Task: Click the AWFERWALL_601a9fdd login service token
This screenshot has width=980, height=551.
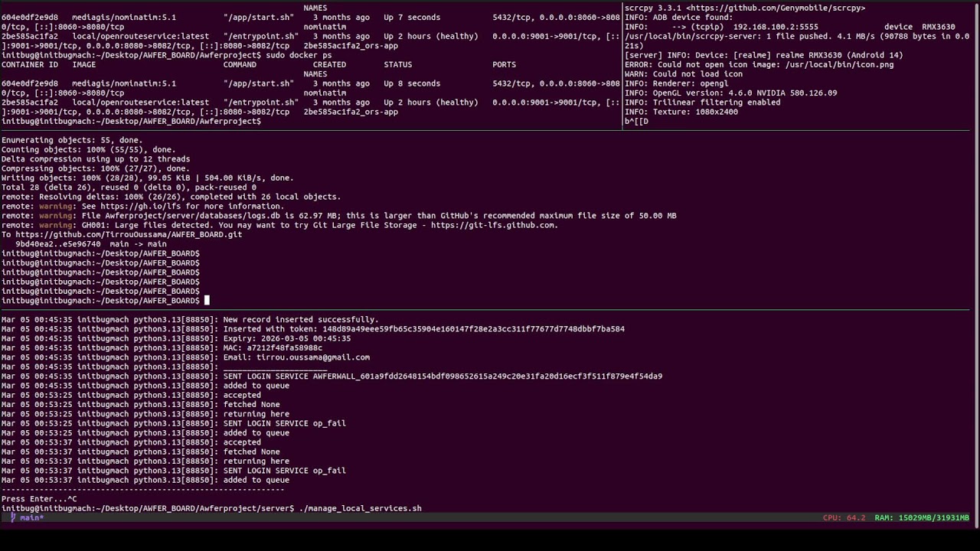Action: [488, 377]
